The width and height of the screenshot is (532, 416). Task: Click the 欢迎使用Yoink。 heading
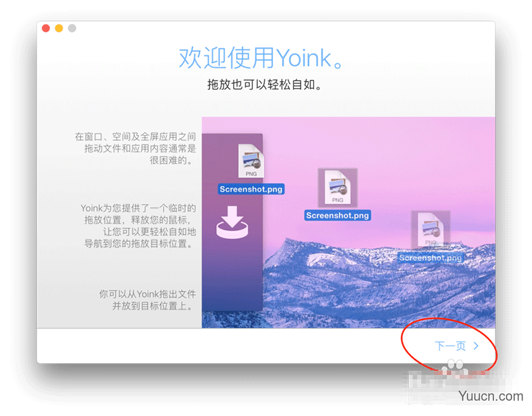point(261,58)
